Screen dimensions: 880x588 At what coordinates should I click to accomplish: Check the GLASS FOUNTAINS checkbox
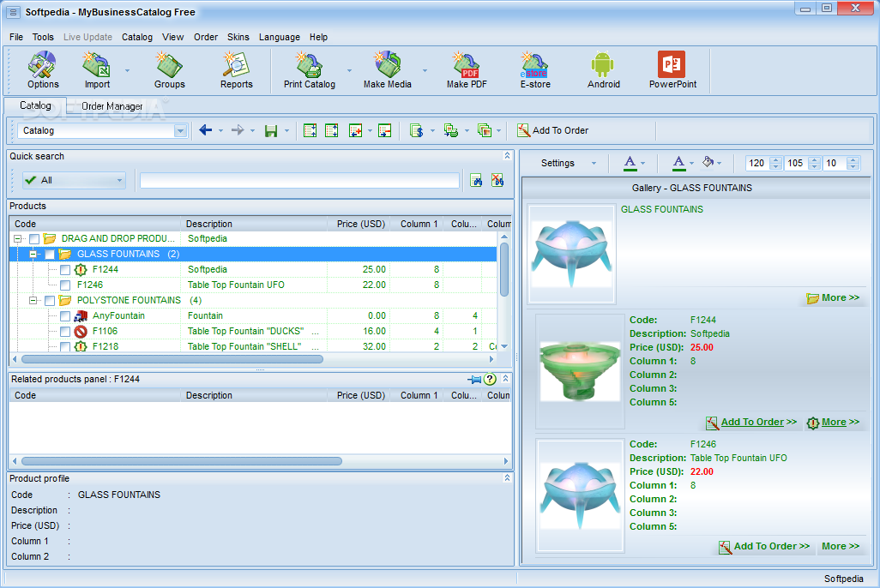[x=50, y=255]
